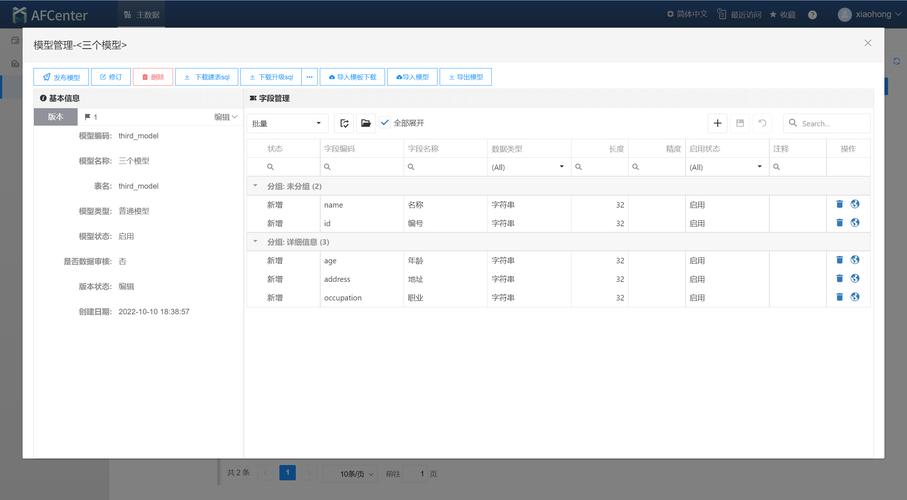Click the globe icon in the occupation row

(855, 297)
